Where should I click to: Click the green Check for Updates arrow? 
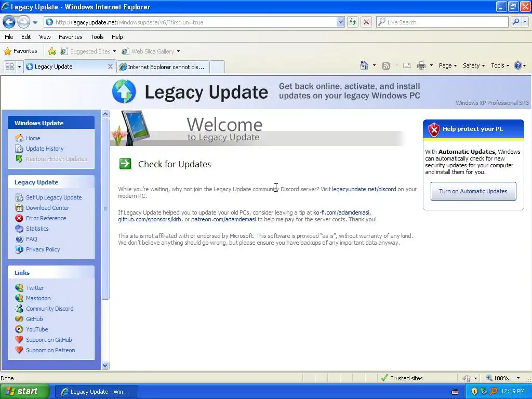pyautogui.click(x=125, y=164)
